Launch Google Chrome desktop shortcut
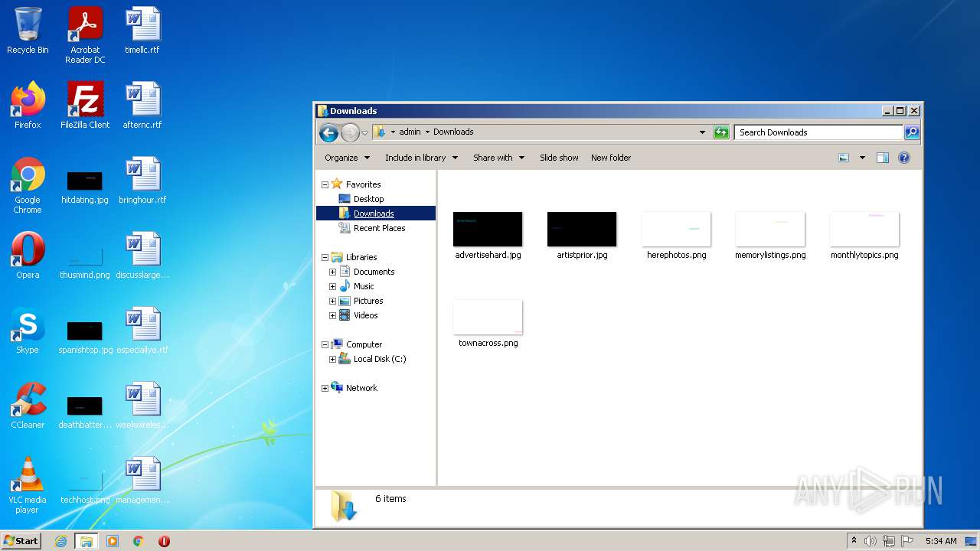The width and height of the screenshot is (980, 551). [x=28, y=185]
